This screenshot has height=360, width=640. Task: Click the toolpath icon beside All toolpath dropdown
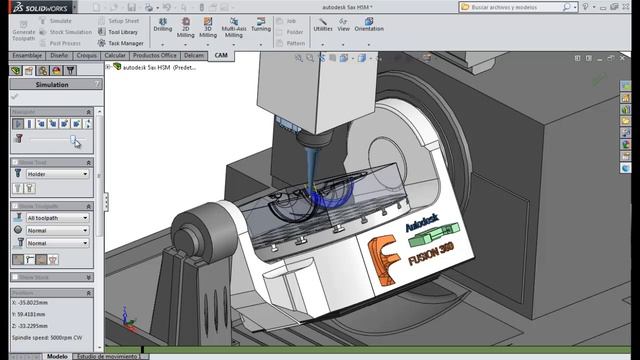click(18, 218)
